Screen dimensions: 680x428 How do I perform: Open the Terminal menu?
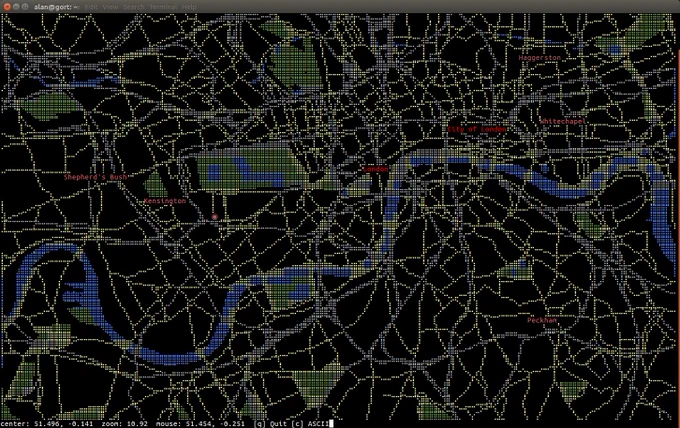pyautogui.click(x=163, y=7)
